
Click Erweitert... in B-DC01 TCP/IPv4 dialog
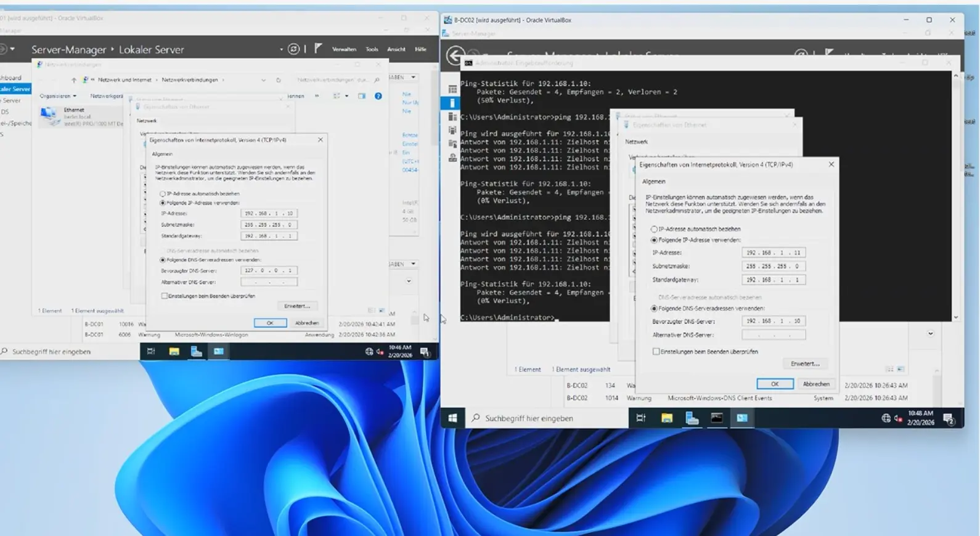[297, 306]
